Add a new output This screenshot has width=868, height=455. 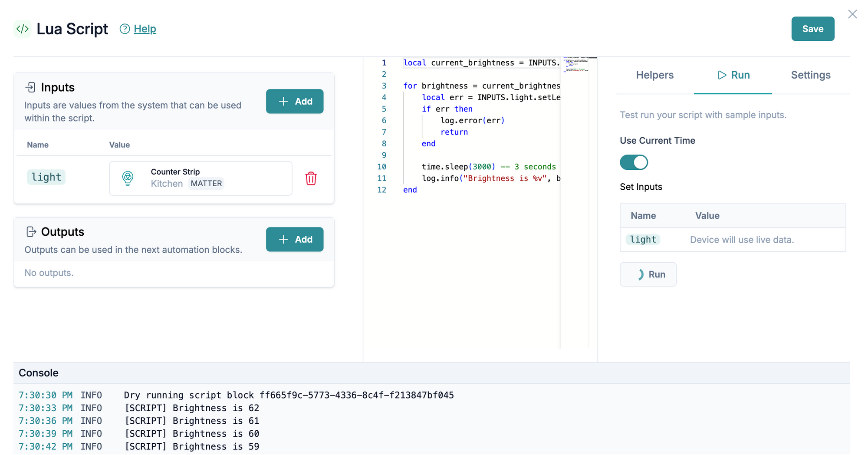(x=295, y=240)
